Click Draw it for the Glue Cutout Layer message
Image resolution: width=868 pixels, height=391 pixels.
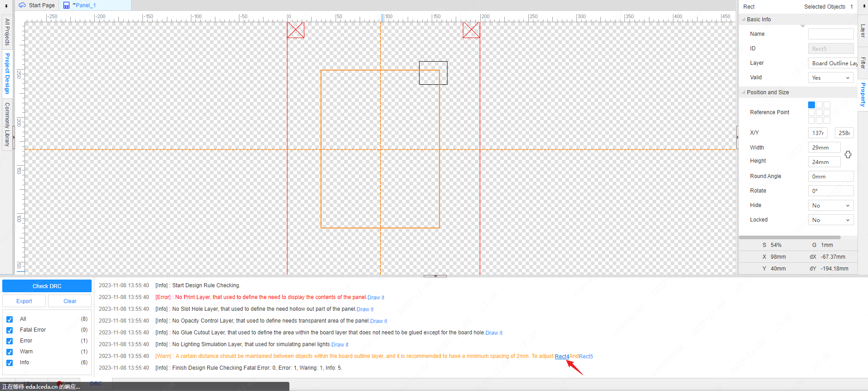coord(494,333)
